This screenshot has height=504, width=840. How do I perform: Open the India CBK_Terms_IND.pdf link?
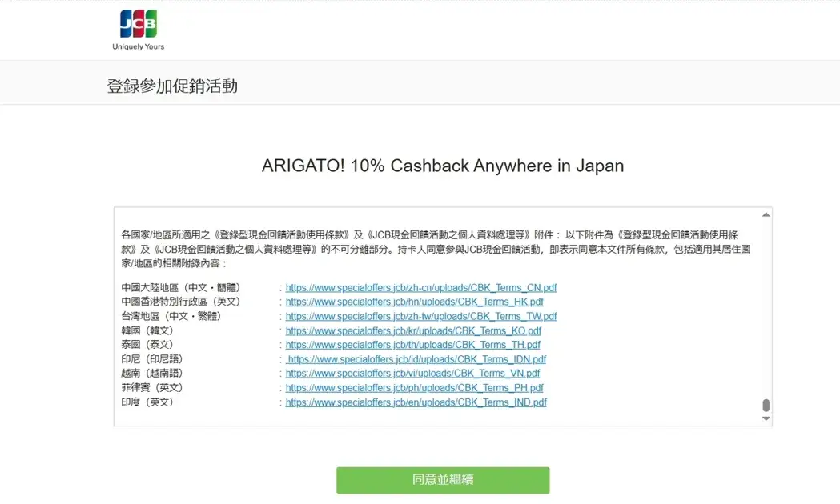(x=416, y=402)
